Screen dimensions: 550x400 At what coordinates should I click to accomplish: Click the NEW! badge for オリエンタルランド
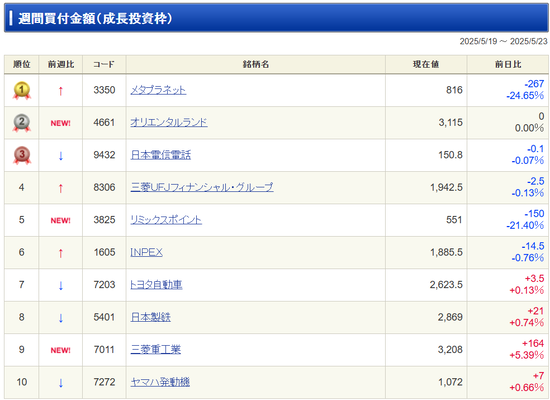61,123
